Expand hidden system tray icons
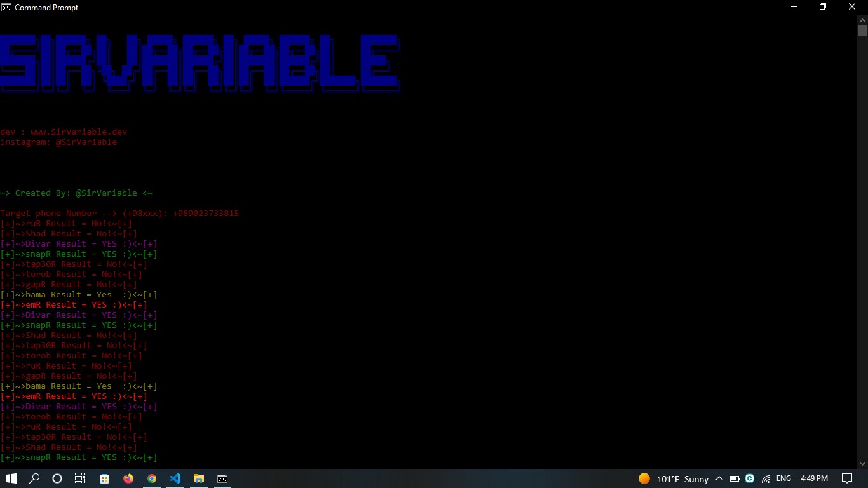The height and width of the screenshot is (488, 868). [720, 478]
